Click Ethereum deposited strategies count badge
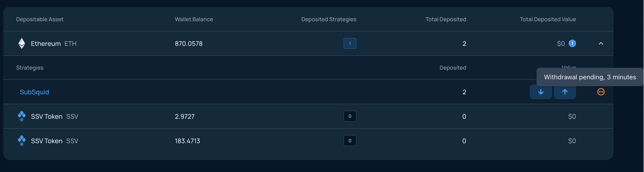Viewport: 644px width, 172px height. click(x=350, y=43)
